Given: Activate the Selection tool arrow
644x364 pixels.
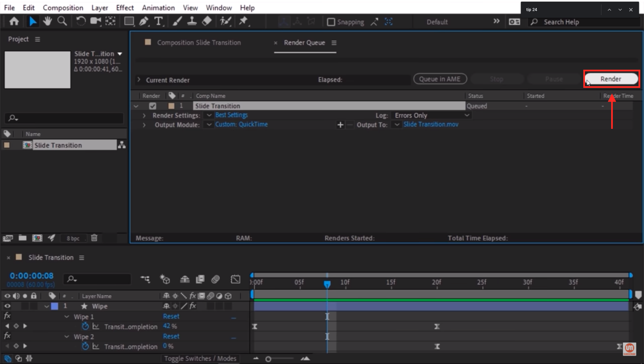Looking at the screenshot, I should coord(33,21).
